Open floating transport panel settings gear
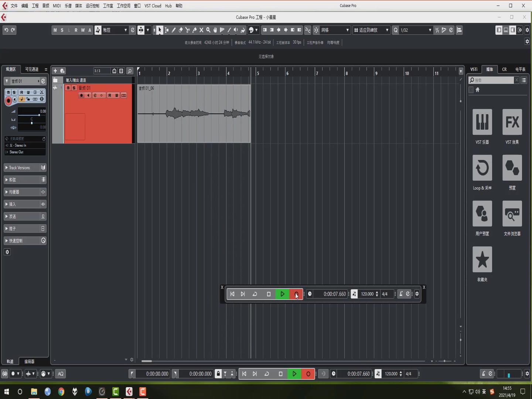The image size is (532, 399). point(417,294)
